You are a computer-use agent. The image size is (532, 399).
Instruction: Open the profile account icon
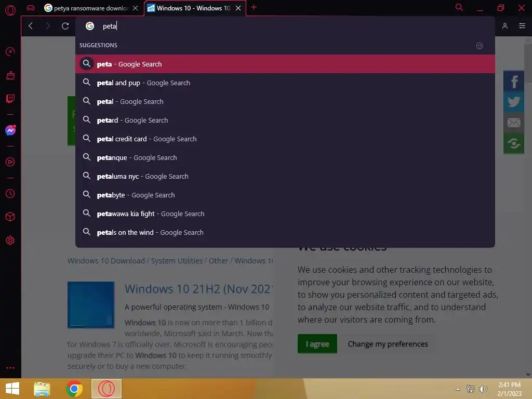[x=505, y=26]
